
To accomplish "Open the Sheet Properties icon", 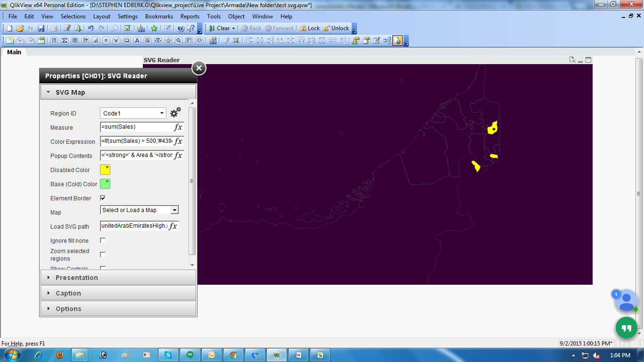I will (x=41, y=41).
